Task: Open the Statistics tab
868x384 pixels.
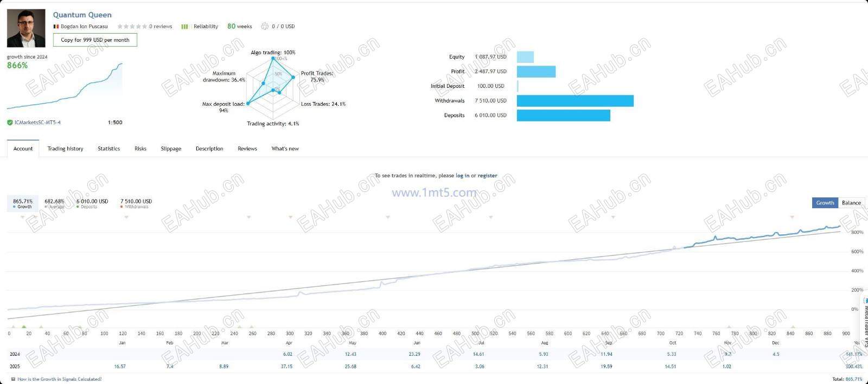Action: click(108, 149)
